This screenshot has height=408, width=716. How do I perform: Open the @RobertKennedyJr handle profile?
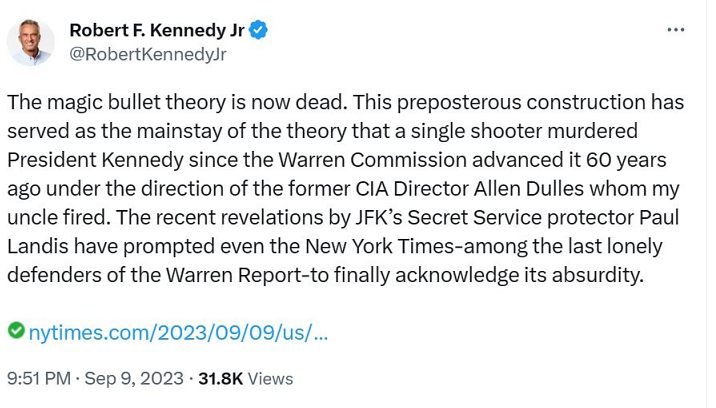(x=147, y=54)
